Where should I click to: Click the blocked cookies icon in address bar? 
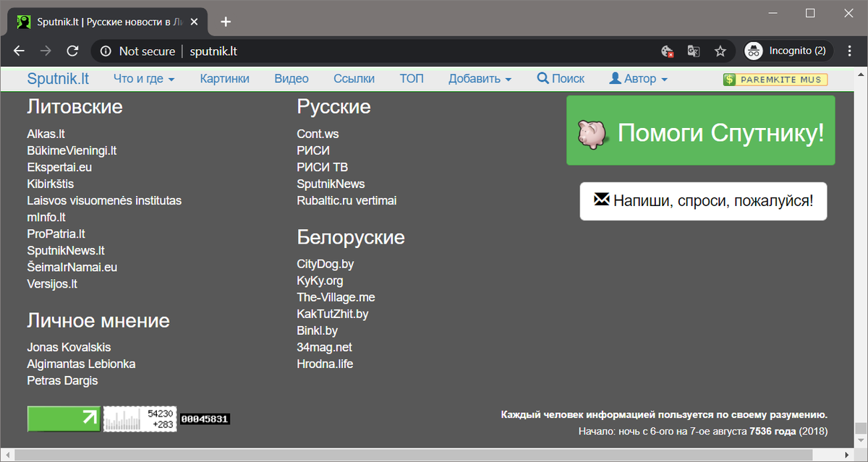[x=668, y=51]
